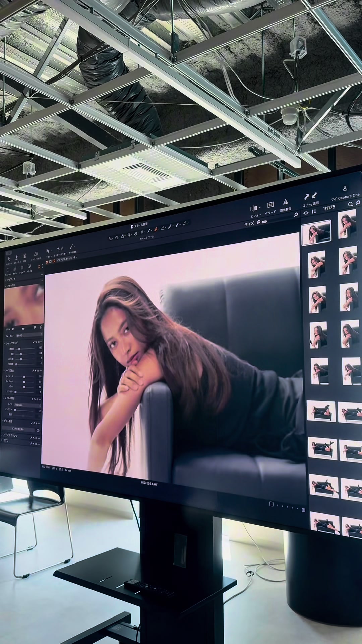Image resolution: width=362 pixels, height=644 pixels.
Task: Select the pointer cursor tool
Action: pyautogui.click(x=111, y=239)
